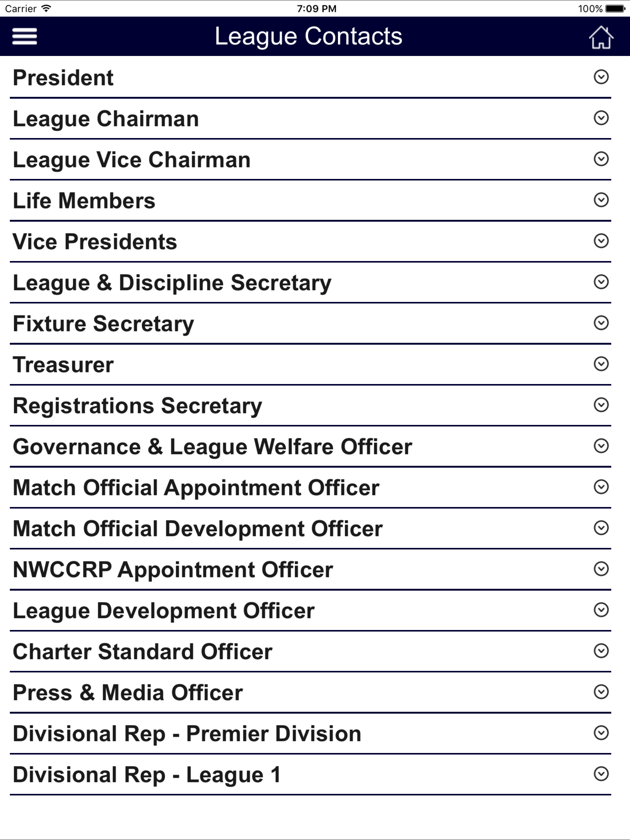
Task: Expand the League Vice Chairman section
Action: point(310,160)
